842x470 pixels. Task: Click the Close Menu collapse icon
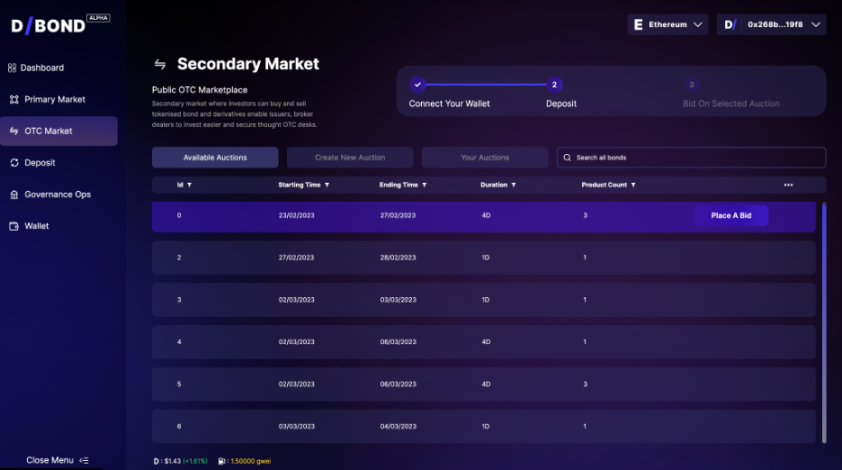(x=84, y=460)
